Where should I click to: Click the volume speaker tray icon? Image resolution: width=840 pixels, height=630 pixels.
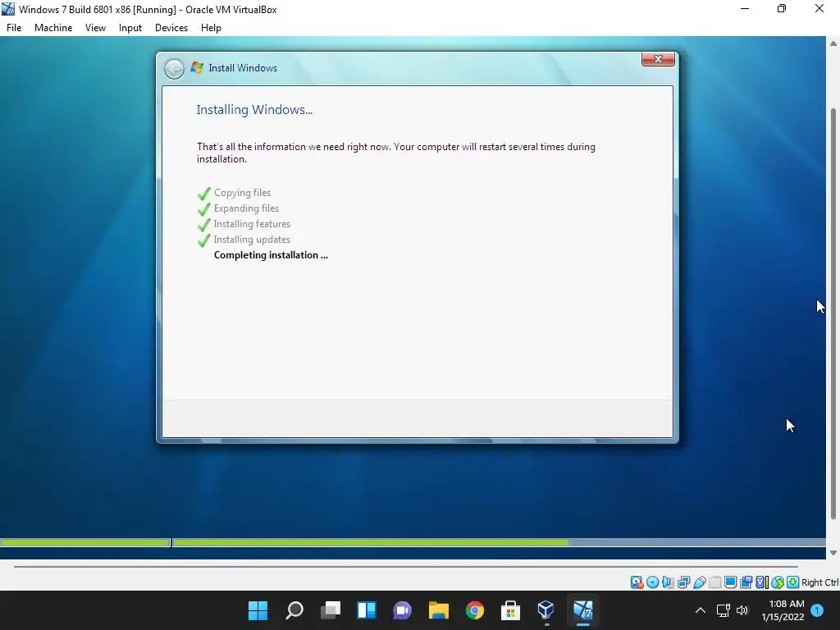[742, 610]
